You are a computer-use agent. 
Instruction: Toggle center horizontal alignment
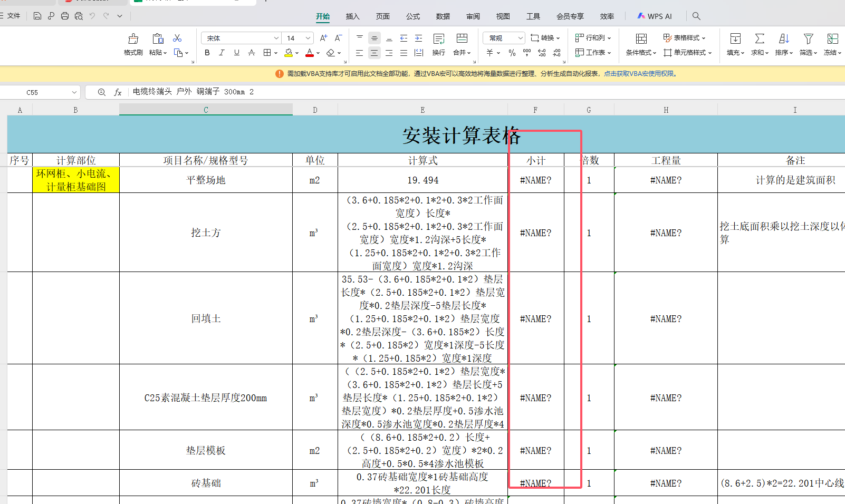point(374,53)
